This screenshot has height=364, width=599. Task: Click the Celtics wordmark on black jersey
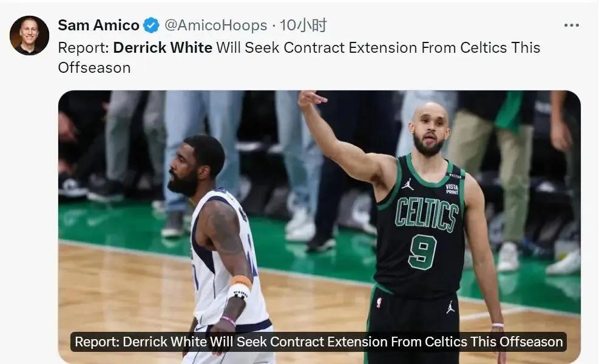[426, 214]
